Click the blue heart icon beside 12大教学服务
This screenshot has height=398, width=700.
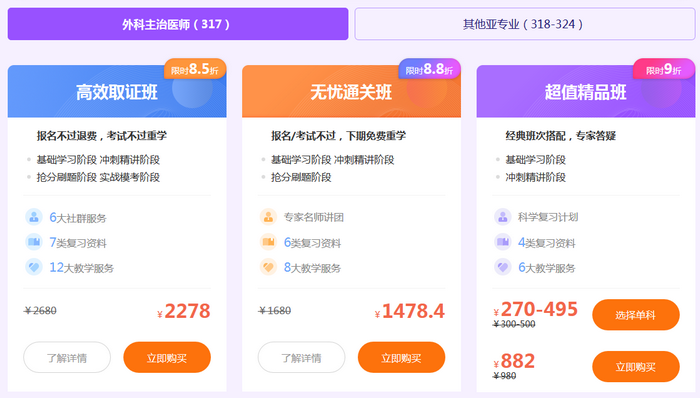pyautogui.click(x=34, y=267)
